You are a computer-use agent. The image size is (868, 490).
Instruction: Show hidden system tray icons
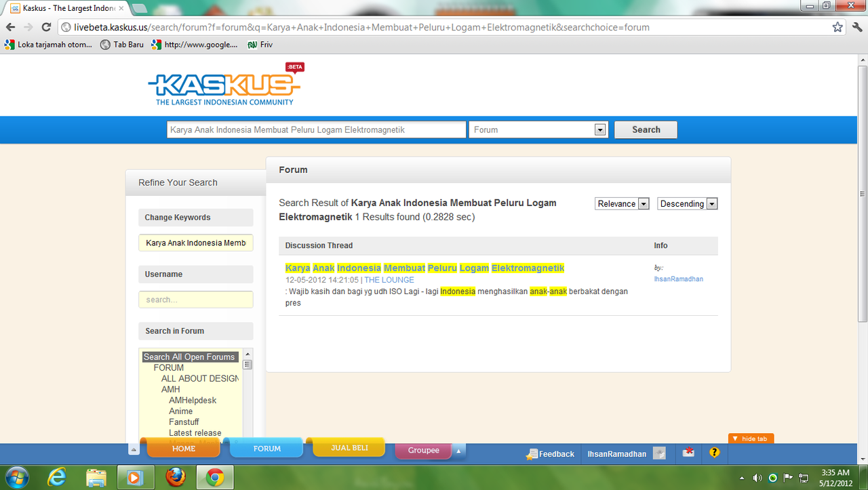[742, 478]
